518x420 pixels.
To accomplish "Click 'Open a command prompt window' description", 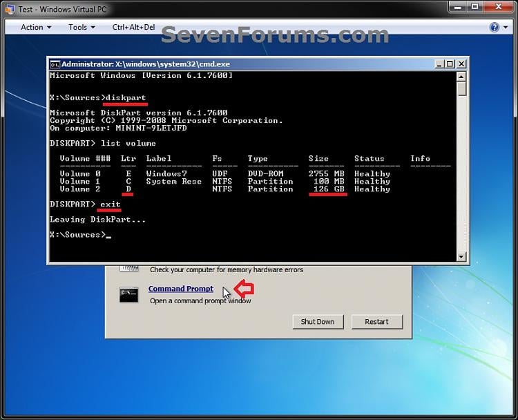I will (200, 300).
